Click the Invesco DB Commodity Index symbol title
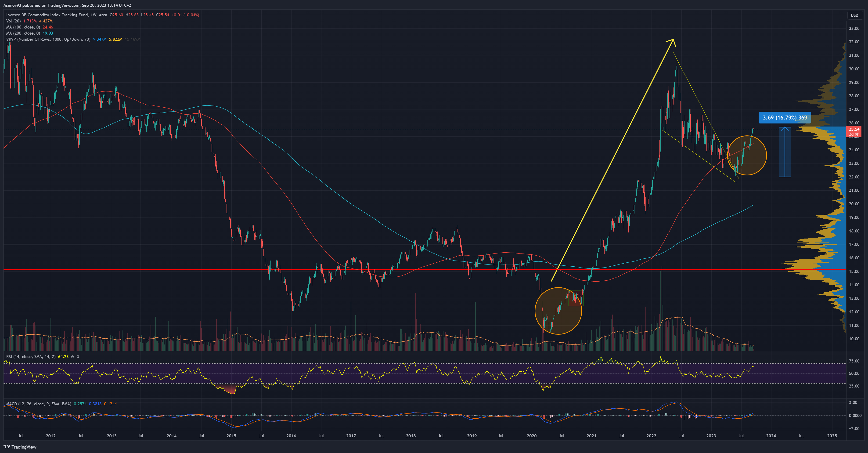 [x=47, y=15]
